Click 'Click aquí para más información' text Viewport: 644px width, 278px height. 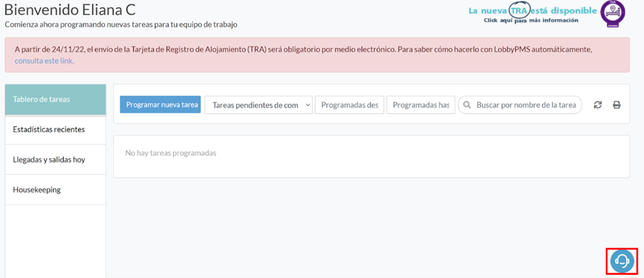pos(531,20)
